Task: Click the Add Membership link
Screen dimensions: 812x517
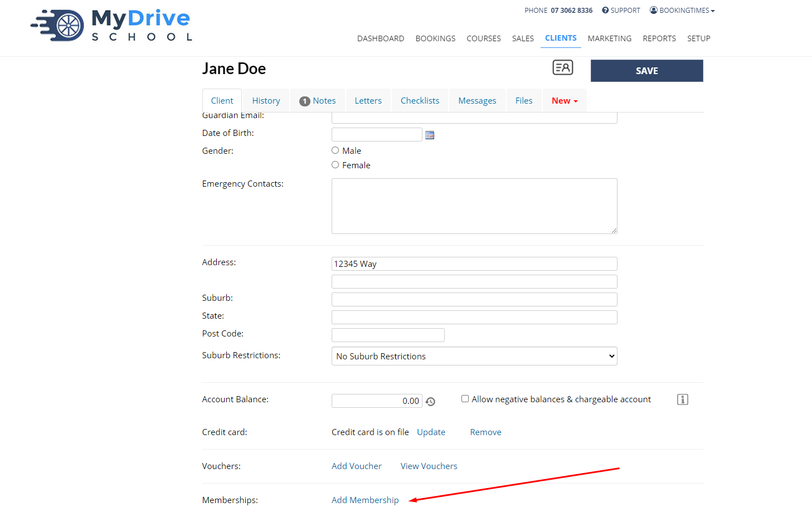Action: 365,500
